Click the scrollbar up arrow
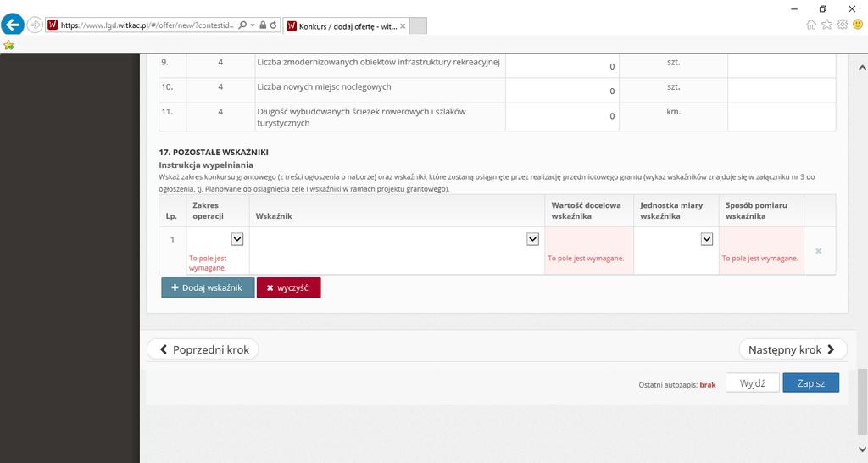 tap(862, 68)
